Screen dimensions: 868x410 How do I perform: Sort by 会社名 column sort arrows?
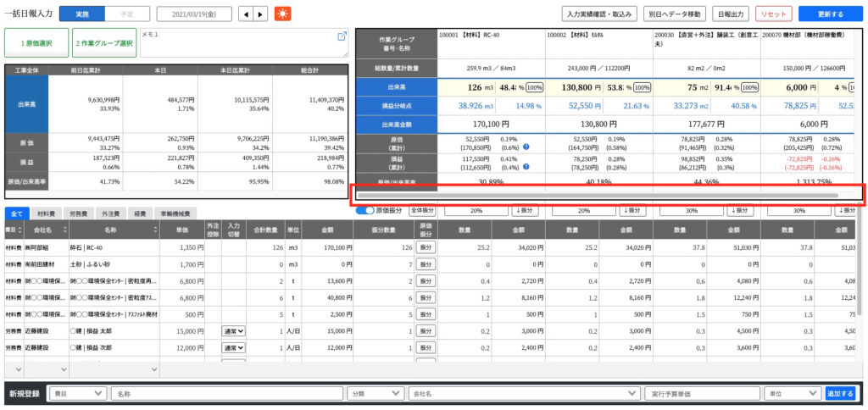tap(64, 230)
